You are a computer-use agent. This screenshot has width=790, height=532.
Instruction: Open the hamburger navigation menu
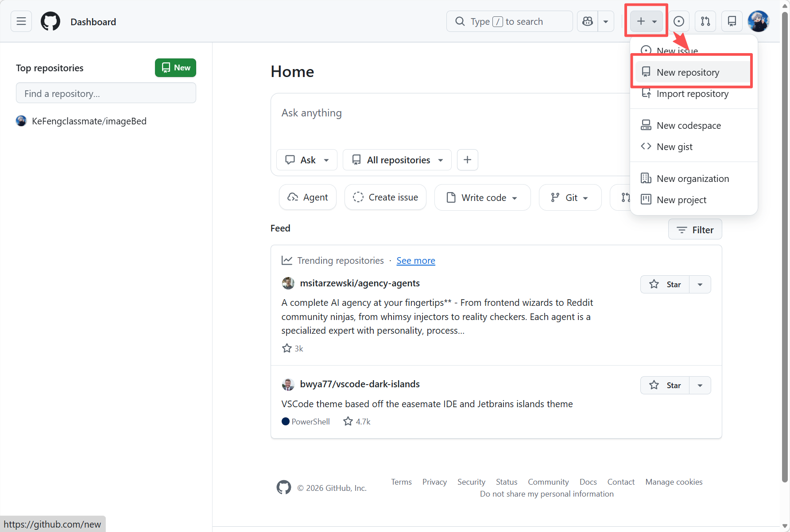pos(21,21)
